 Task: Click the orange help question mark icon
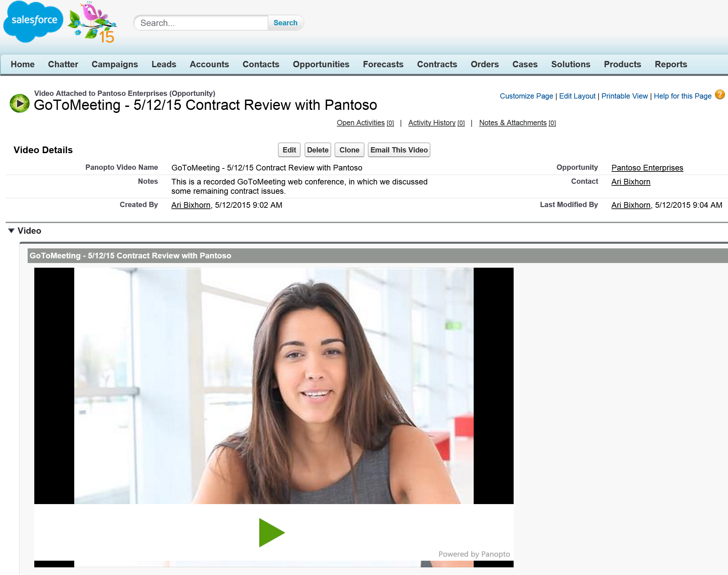[x=720, y=95]
